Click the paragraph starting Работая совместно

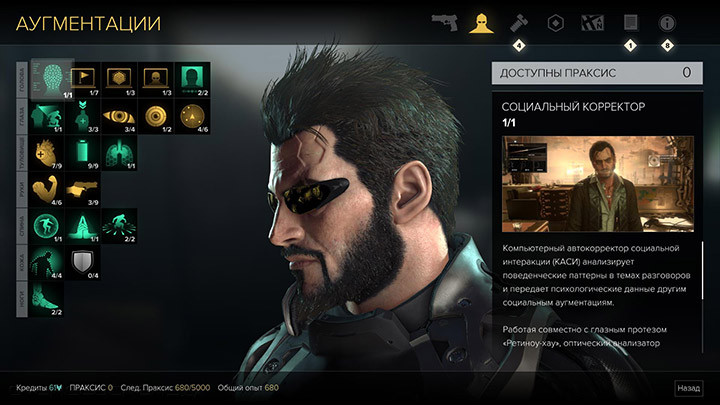[x=585, y=336]
